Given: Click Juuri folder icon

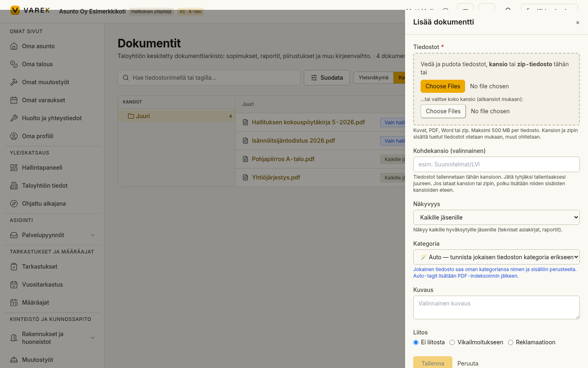Looking at the screenshot, I should (131, 116).
